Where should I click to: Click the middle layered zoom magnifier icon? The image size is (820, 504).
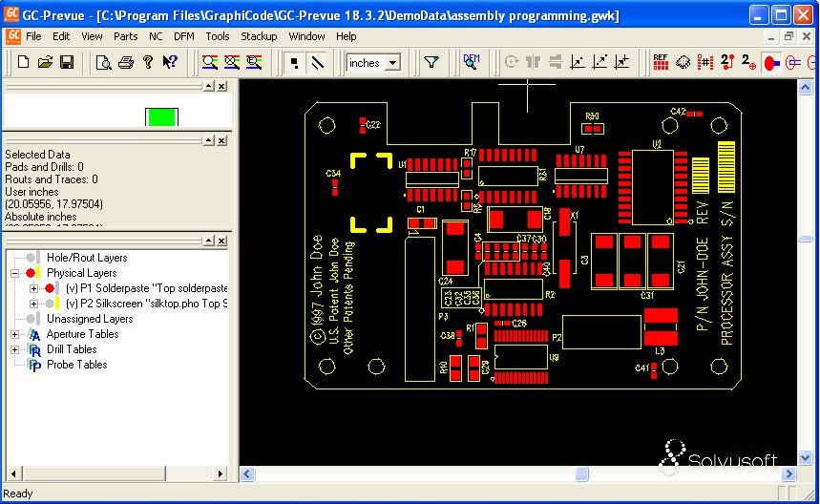232,62
